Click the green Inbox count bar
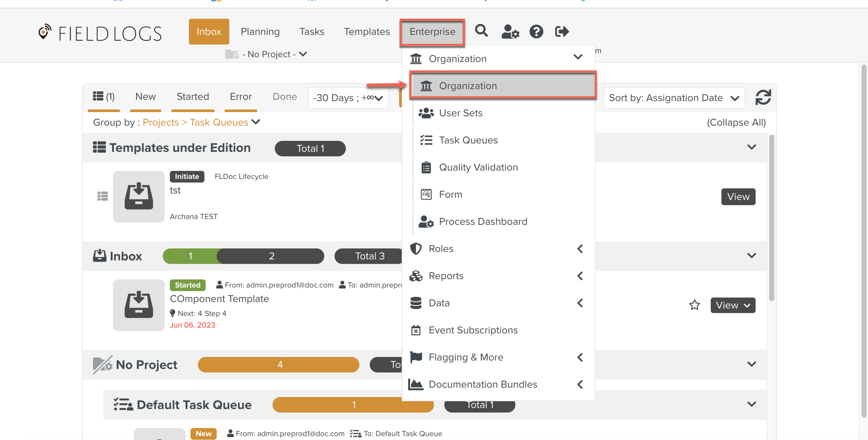This screenshot has height=440, width=868. point(190,256)
